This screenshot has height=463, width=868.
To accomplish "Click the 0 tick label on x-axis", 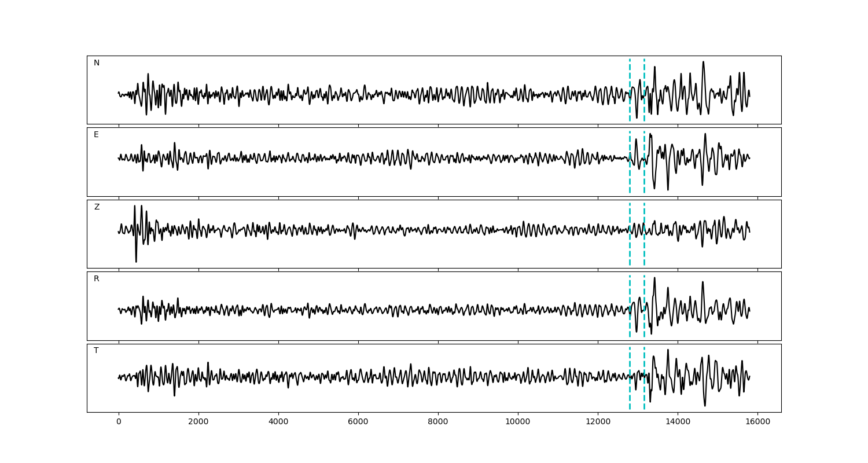I will pyautogui.click(x=119, y=422).
